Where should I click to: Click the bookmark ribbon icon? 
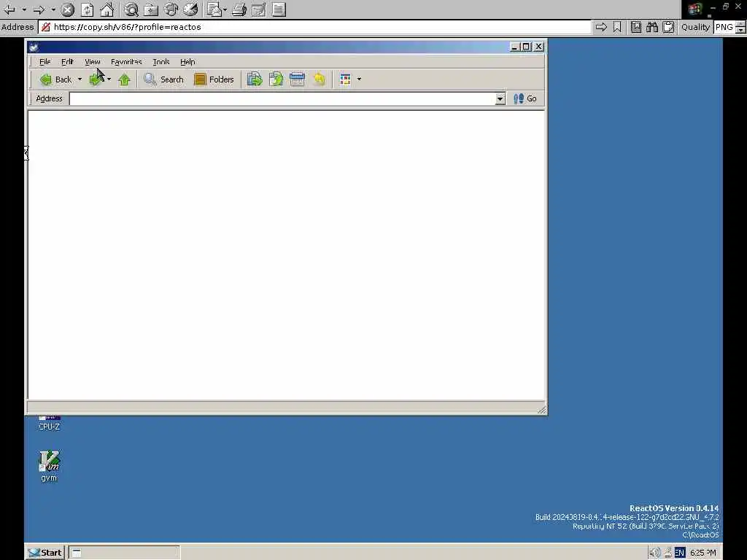[x=617, y=27]
